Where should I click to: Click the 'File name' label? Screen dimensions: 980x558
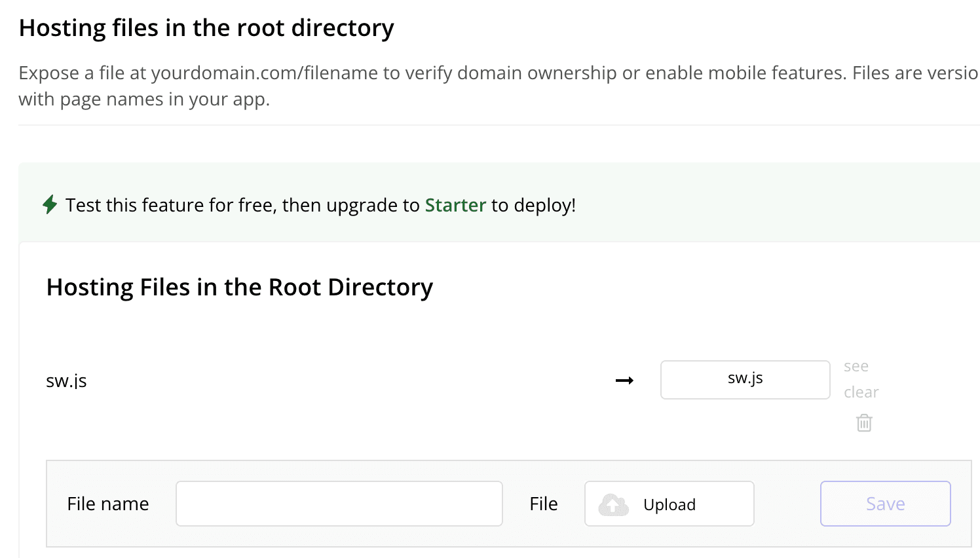(108, 504)
